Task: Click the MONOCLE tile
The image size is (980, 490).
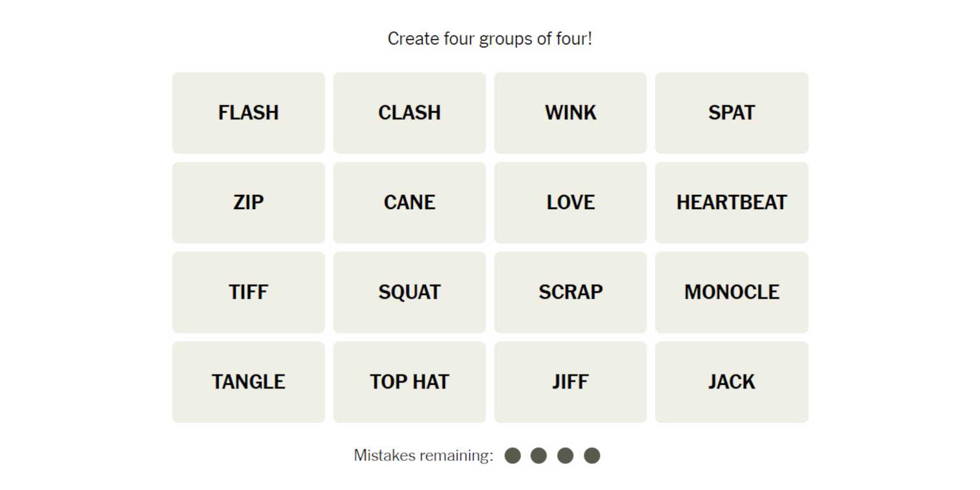Action: coord(731,292)
